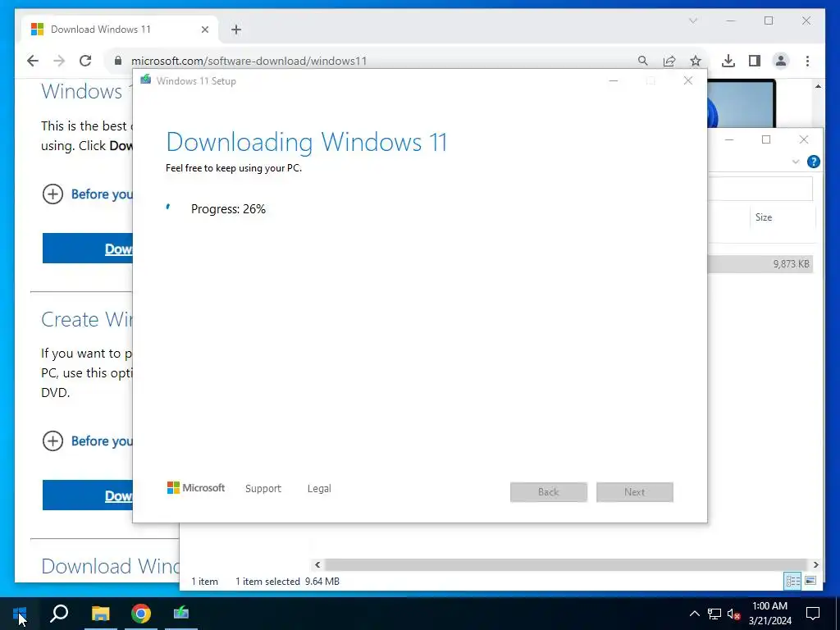Viewport: 840px width, 630px height.
Task: Switch Explorer to details view
Action: click(x=793, y=582)
